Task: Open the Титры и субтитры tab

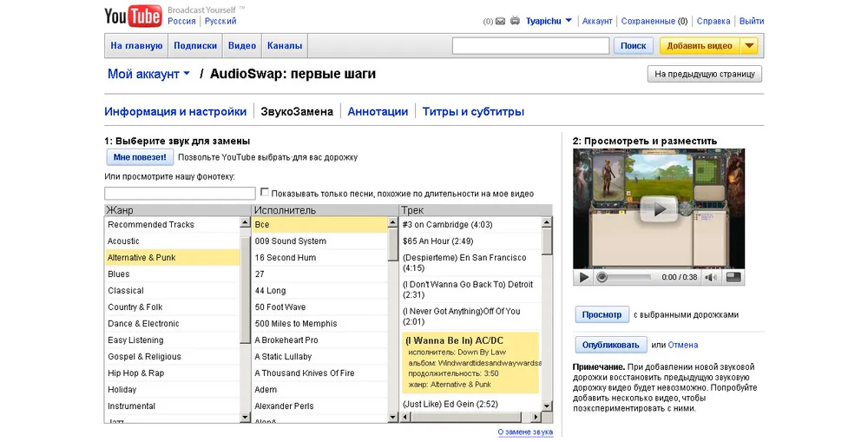Action: (473, 111)
